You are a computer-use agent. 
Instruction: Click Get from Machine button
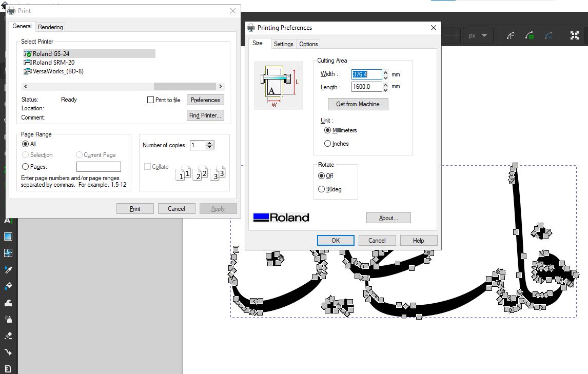pyautogui.click(x=358, y=104)
